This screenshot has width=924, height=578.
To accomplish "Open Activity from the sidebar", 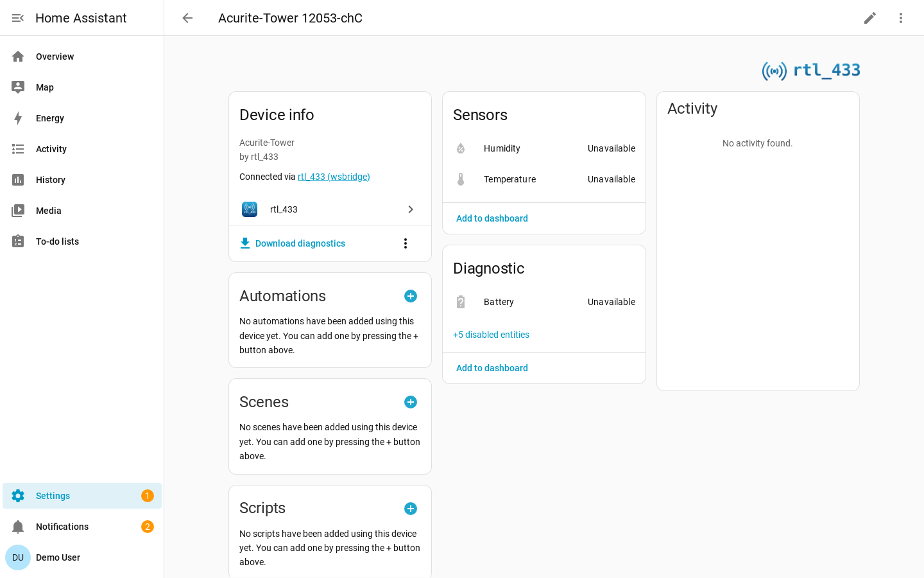I will point(82,149).
